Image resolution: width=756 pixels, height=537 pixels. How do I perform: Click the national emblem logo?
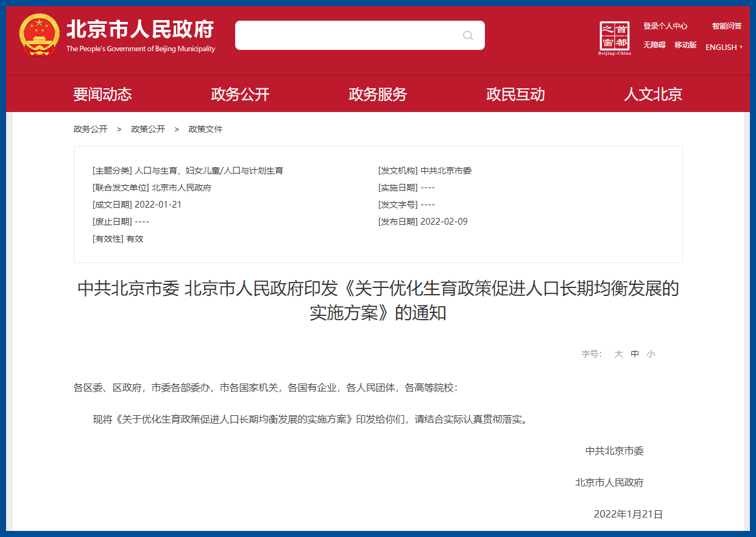[x=40, y=35]
